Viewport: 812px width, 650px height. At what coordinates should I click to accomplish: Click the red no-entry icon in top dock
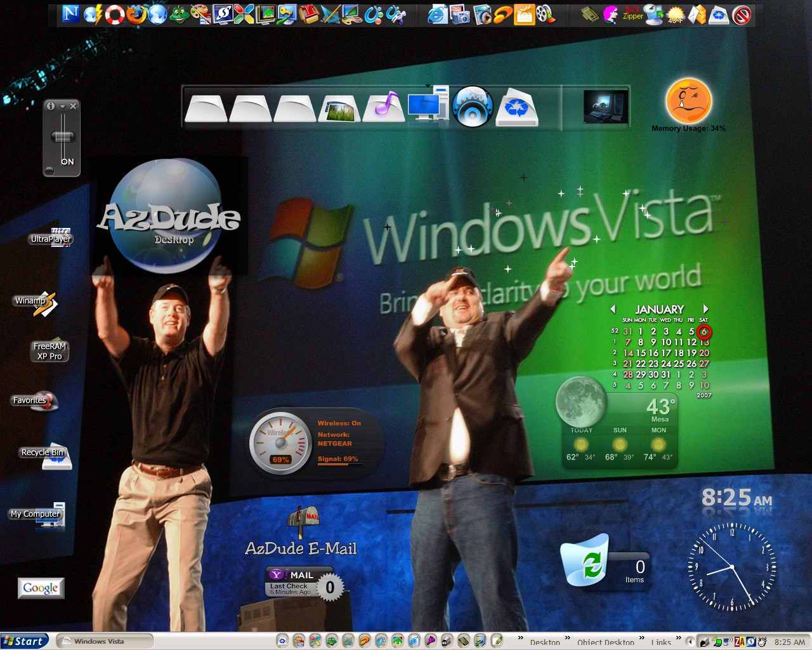click(742, 15)
